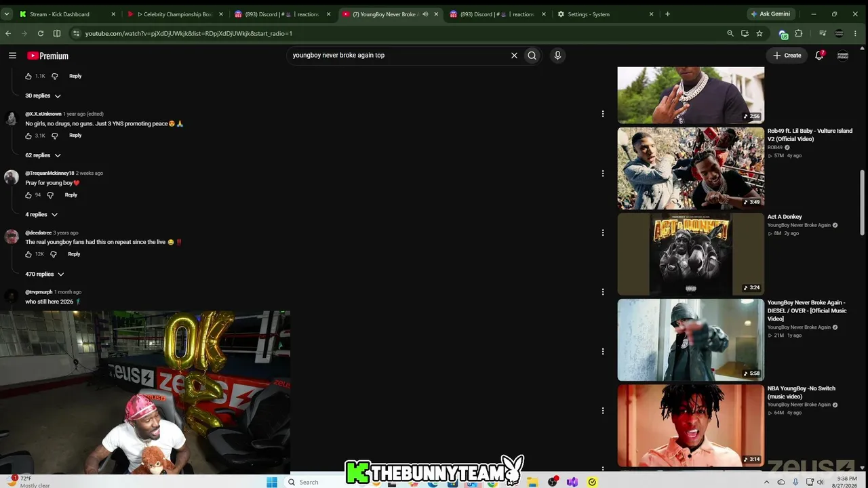
Task: View site information icon beside the URL
Action: coord(76,33)
